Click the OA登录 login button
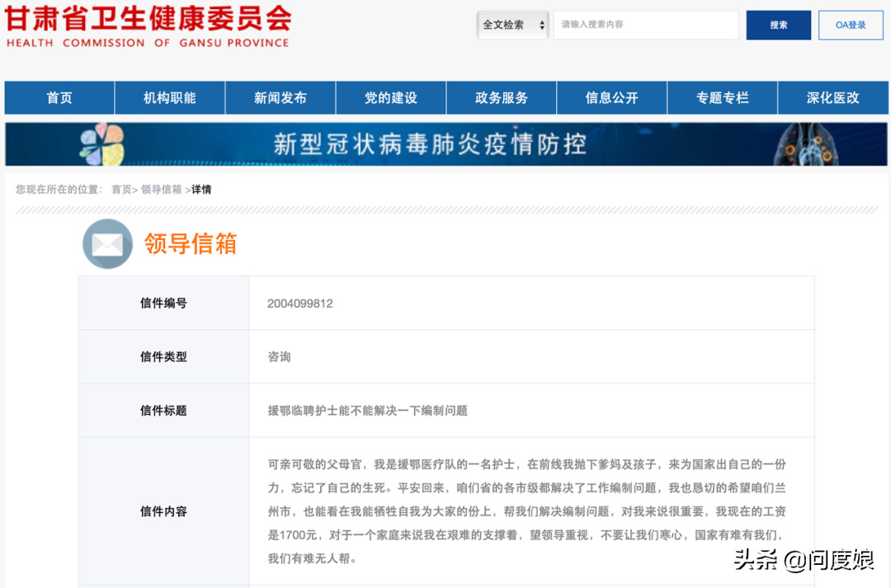This screenshot has height=588, width=891. (x=850, y=26)
